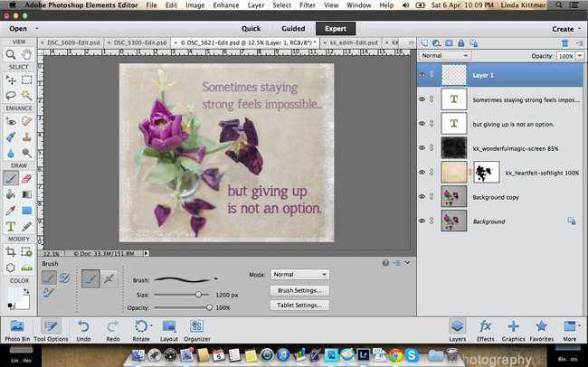This screenshot has height=367, width=588.
Task: Open the Organizer
Action: 197,330
